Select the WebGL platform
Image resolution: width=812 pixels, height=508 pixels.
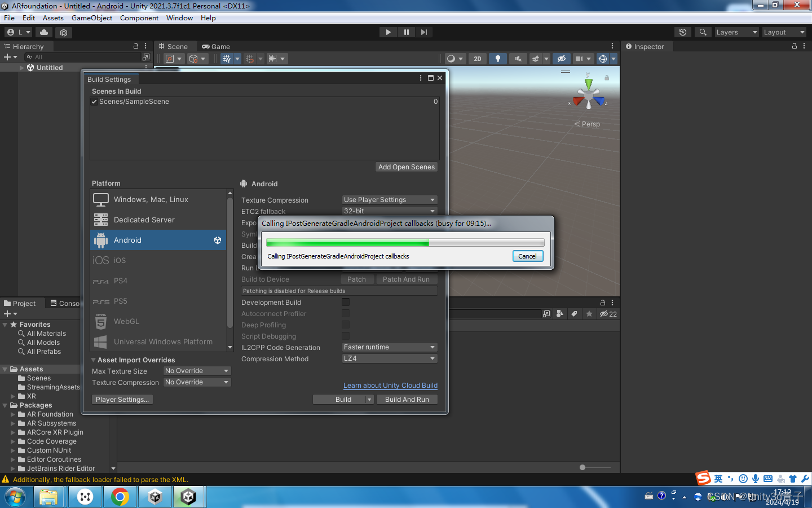pos(158,321)
